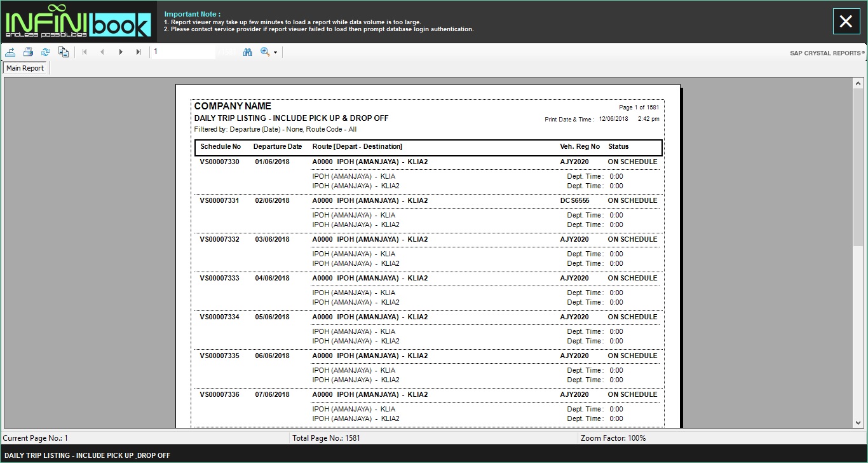Click the INFINIbook logo
The height and width of the screenshot is (463, 868).
(78, 22)
